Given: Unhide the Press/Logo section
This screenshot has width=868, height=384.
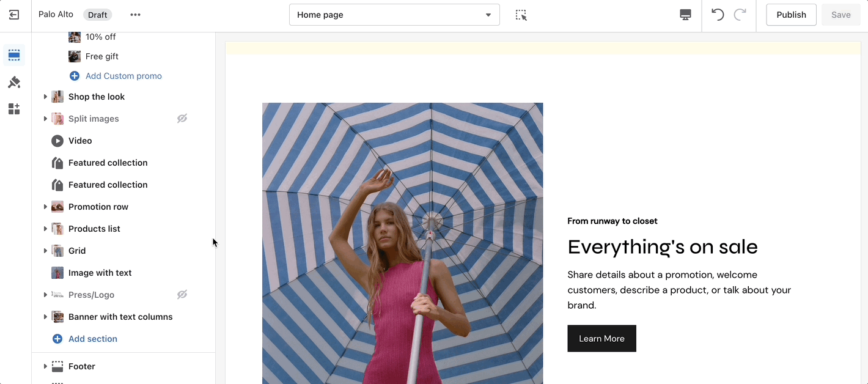Looking at the screenshot, I should 182,295.
